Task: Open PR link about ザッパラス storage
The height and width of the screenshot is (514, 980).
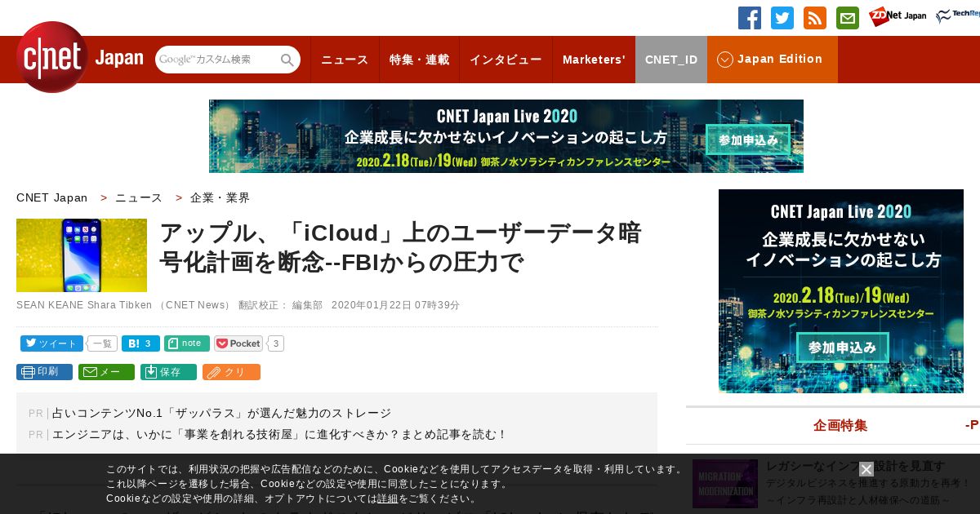Action: (x=221, y=413)
